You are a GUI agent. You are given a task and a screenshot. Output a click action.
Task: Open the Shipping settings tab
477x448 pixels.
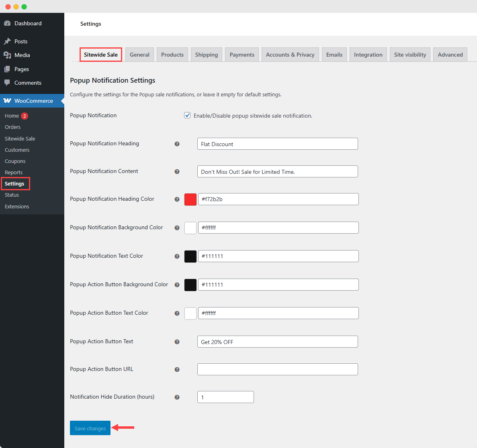point(207,55)
